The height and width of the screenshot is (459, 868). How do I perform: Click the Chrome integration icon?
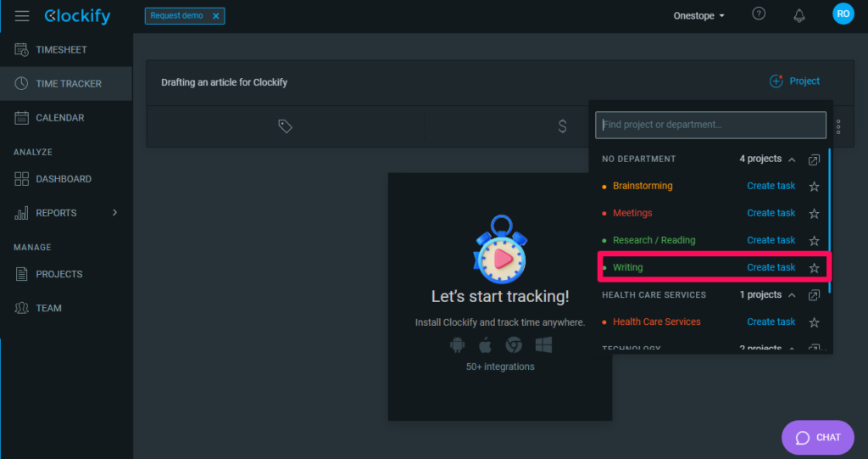coord(514,344)
